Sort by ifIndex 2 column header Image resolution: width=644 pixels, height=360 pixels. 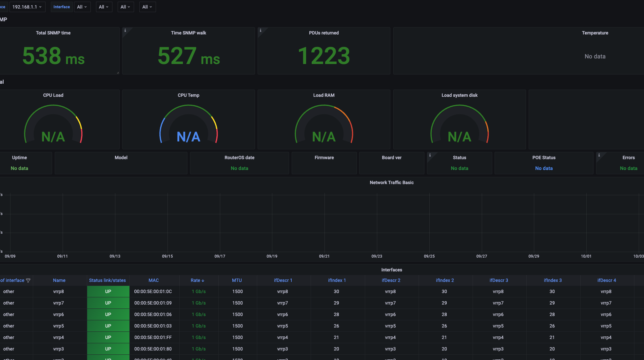(445, 280)
